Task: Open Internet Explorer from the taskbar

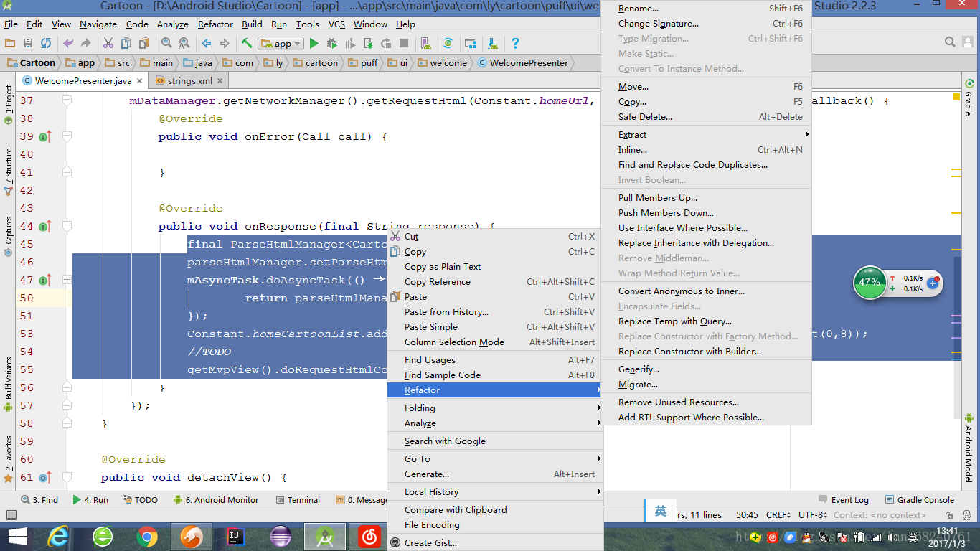Action: pyautogui.click(x=58, y=537)
